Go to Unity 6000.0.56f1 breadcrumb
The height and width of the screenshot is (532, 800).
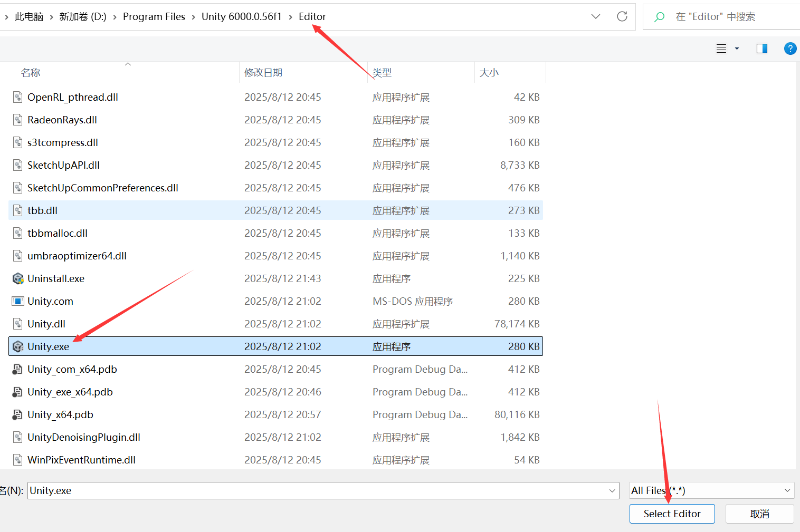(242, 17)
